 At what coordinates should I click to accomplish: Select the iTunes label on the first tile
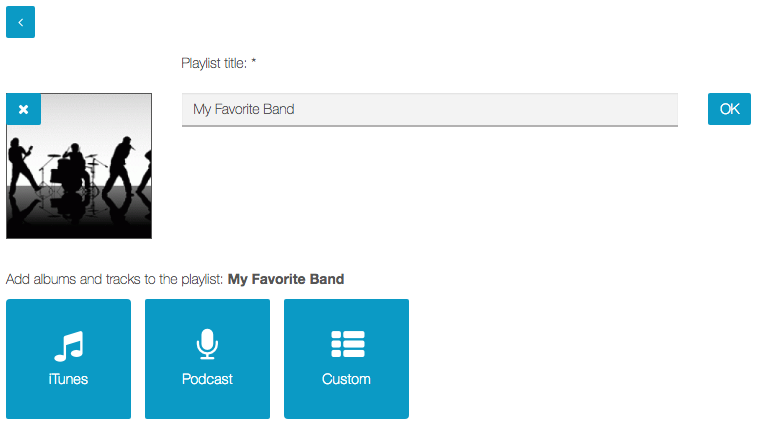(x=68, y=379)
